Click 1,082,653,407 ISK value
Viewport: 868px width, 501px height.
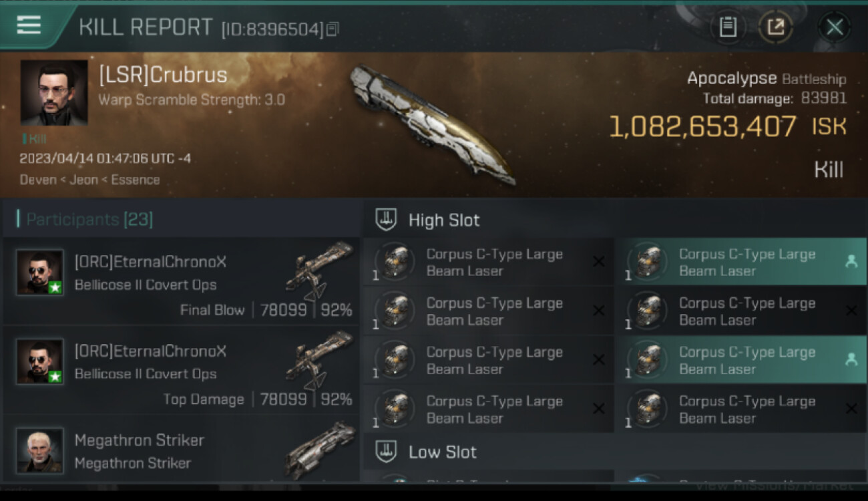point(703,127)
